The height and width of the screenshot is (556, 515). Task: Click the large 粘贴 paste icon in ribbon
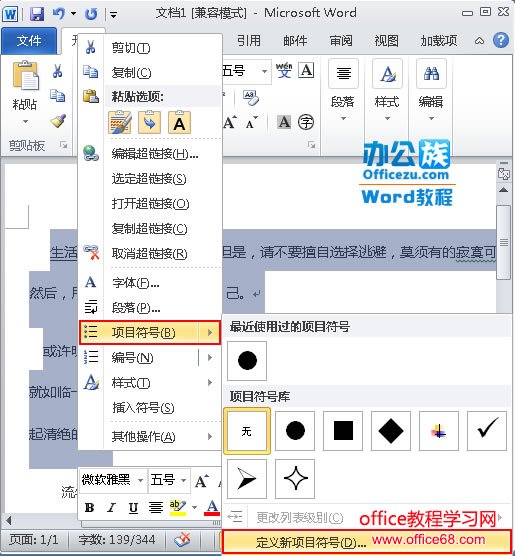point(25,75)
